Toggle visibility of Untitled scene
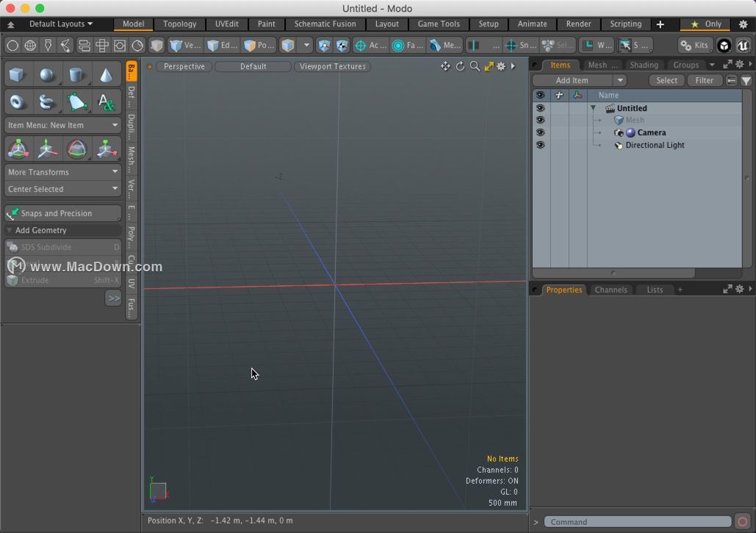The height and width of the screenshot is (533, 756). 541,108
